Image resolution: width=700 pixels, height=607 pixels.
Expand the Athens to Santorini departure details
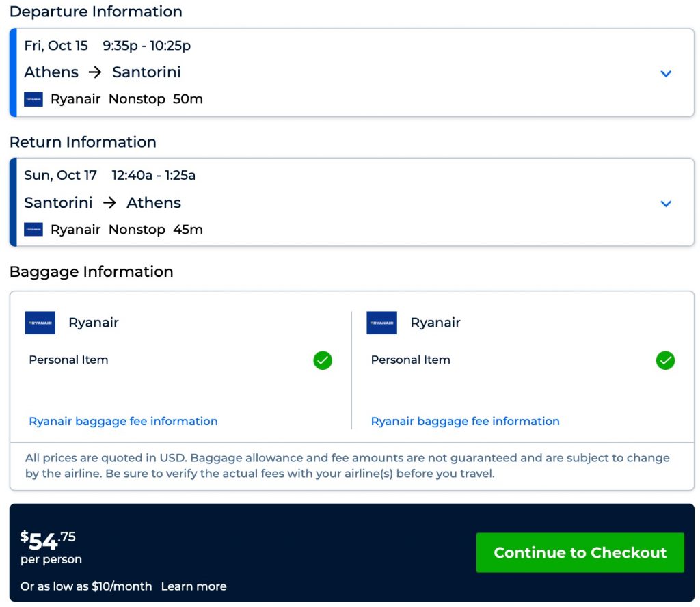tap(666, 74)
